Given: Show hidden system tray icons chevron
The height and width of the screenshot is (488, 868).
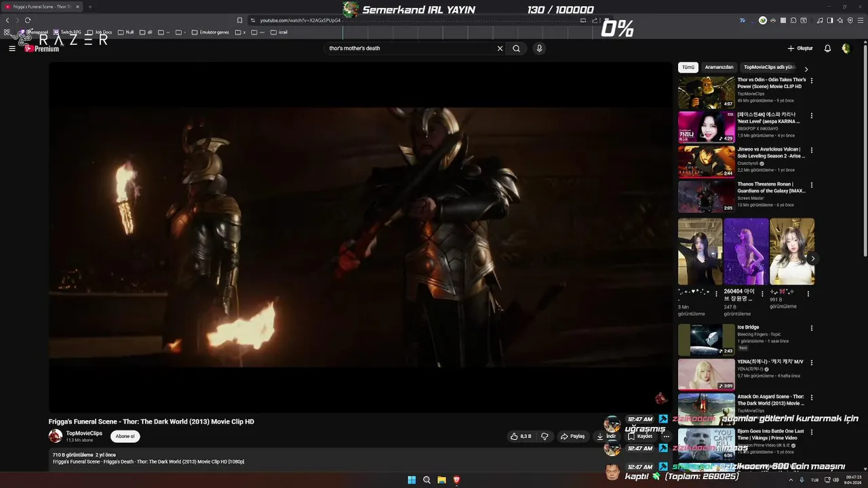Looking at the screenshot, I should 791,480.
